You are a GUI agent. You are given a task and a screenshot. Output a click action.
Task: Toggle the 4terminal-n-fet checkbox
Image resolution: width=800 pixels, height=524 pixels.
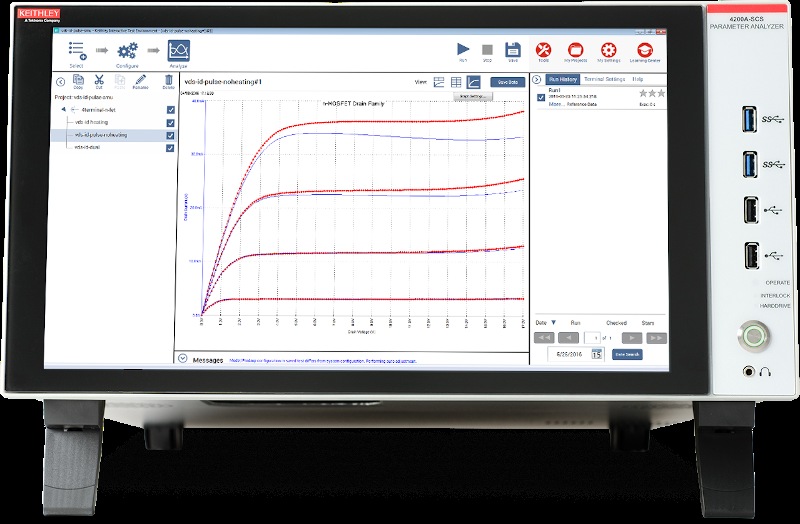pyautogui.click(x=170, y=109)
